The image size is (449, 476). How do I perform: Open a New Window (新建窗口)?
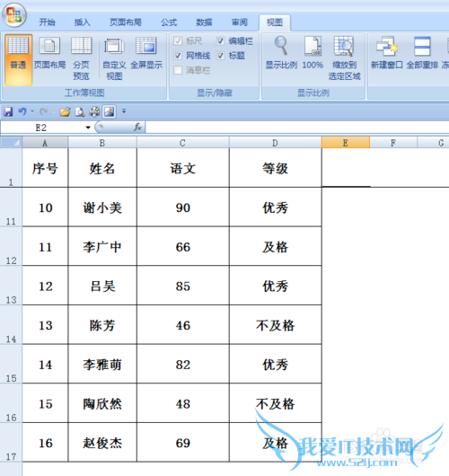click(x=387, y=53)
